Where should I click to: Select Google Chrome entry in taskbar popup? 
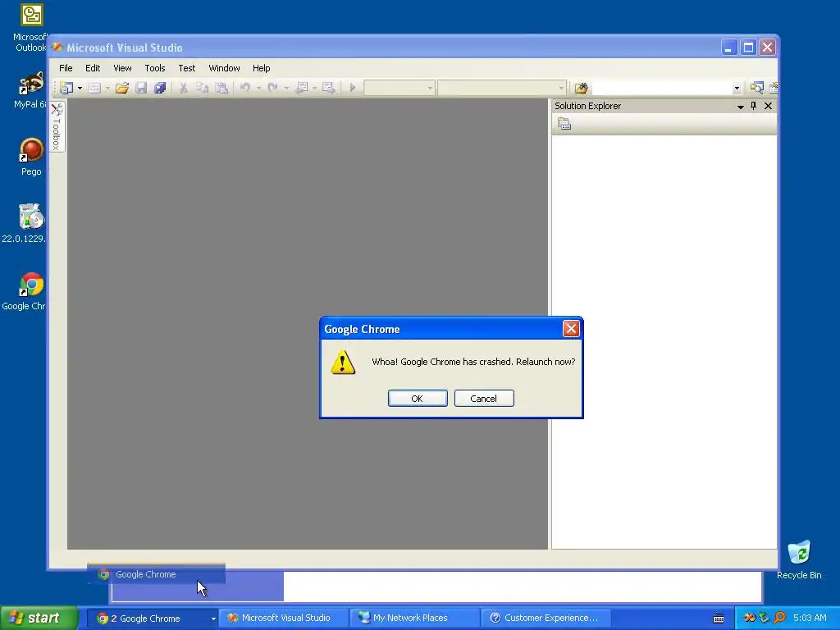click(x=157, y=574)
